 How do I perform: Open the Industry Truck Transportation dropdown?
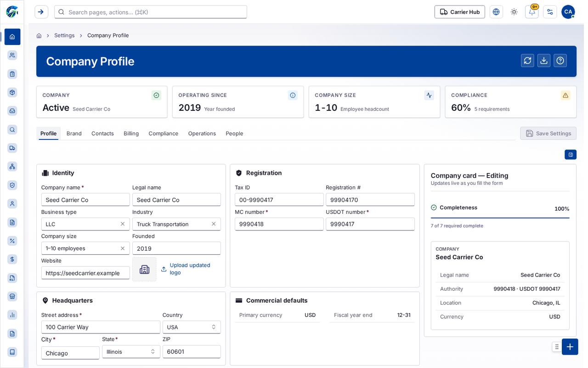[x=176, y=224]
